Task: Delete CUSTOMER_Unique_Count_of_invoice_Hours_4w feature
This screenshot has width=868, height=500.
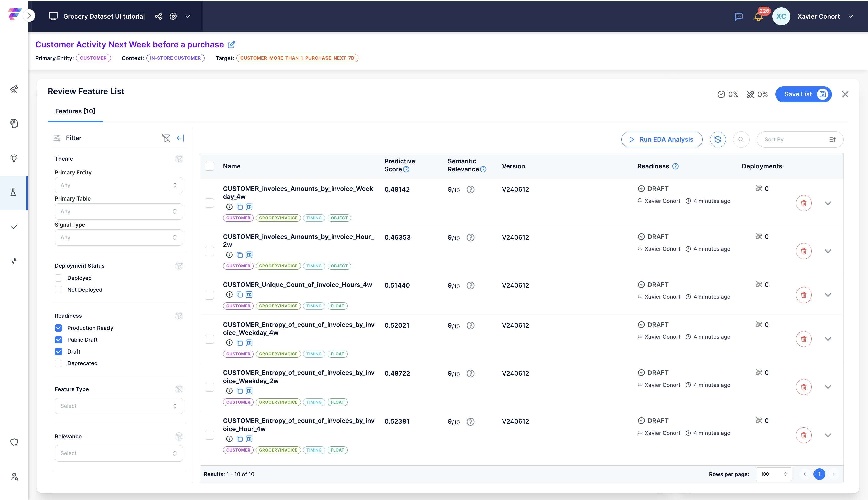Action: pos(804,295)
